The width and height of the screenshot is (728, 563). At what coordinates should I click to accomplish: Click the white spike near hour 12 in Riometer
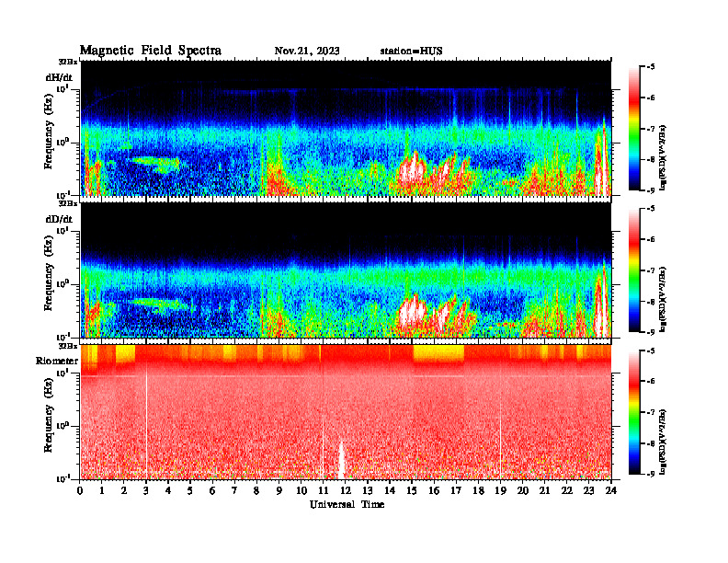pyautogui.click(x=341, y=460)
